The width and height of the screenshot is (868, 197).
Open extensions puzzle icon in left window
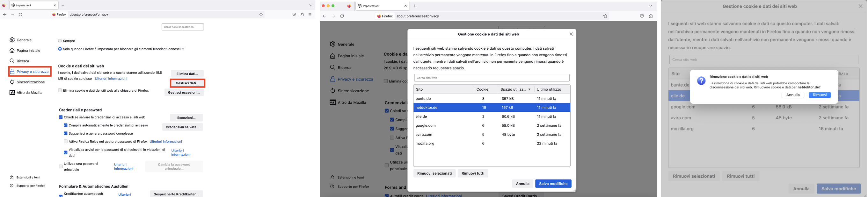pos(302,15)
